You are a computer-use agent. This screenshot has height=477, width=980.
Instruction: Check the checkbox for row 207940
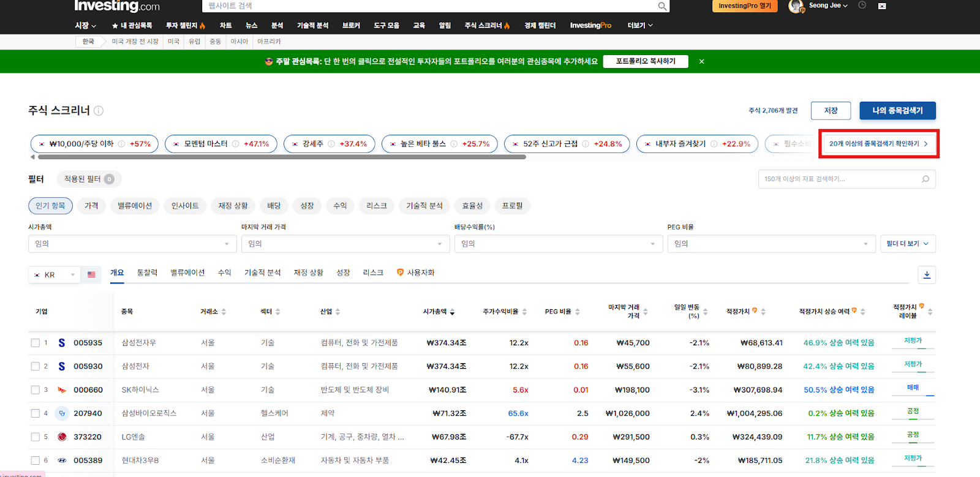[36, 413]
